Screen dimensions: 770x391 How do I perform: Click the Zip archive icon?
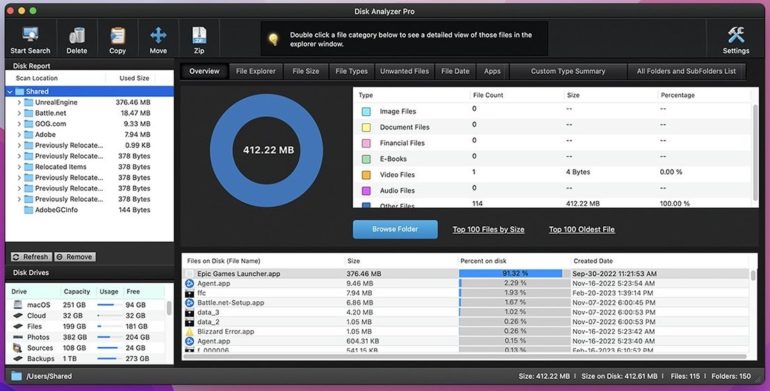(199, 35)
